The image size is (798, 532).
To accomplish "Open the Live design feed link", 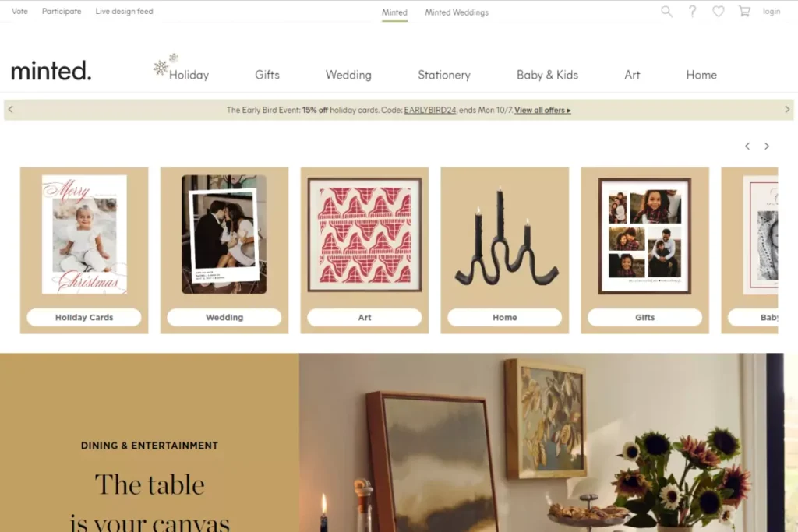I will (x=124, y=11).
